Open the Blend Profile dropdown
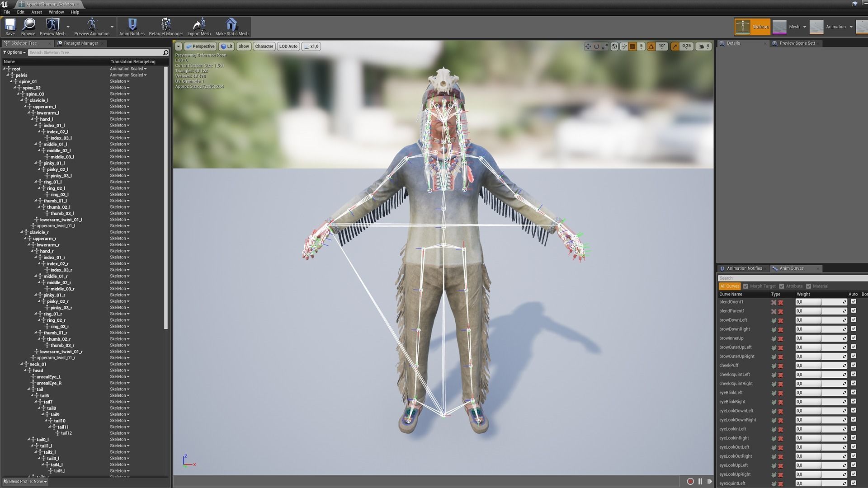Image resolution: width=868 pixels, height=488 pixels. pyautogui.click(x=25, y=482)
